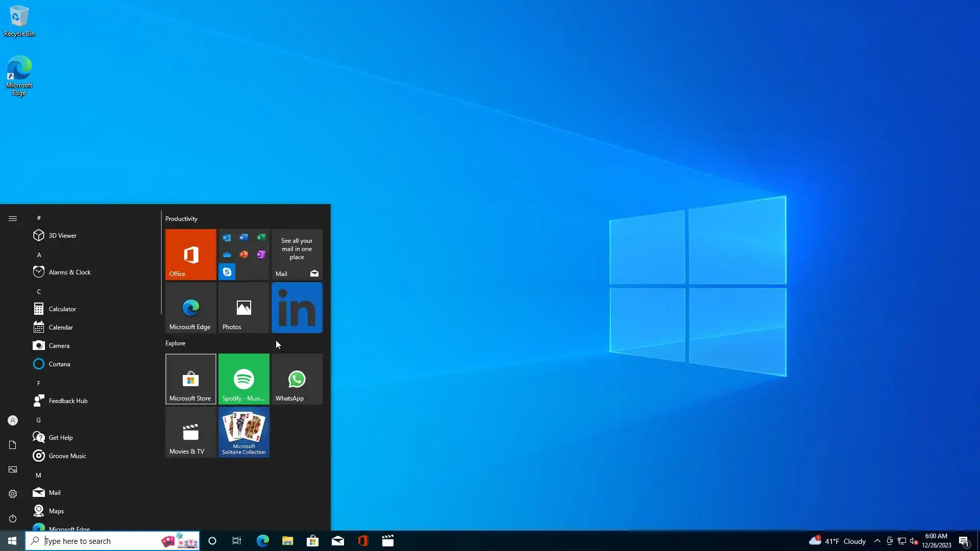Open the Spotify tile
The image size is (980, 551).
243,379
